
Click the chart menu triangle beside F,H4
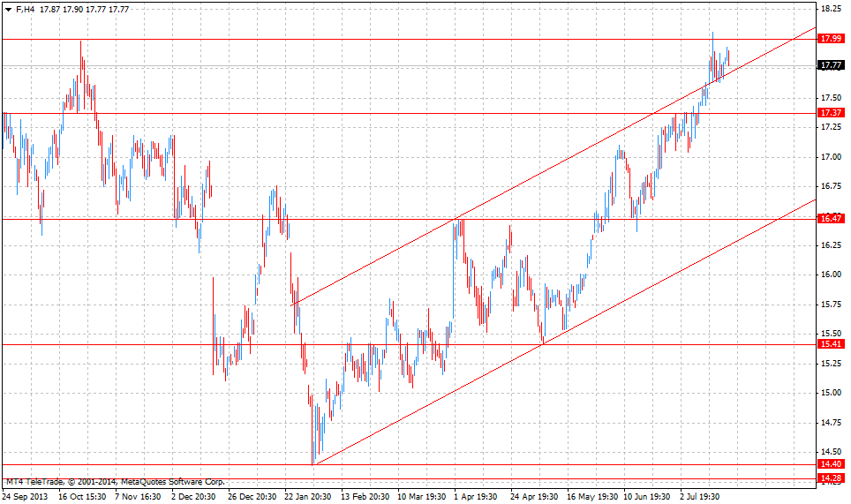pyautogui.click(x=8, y=9)
